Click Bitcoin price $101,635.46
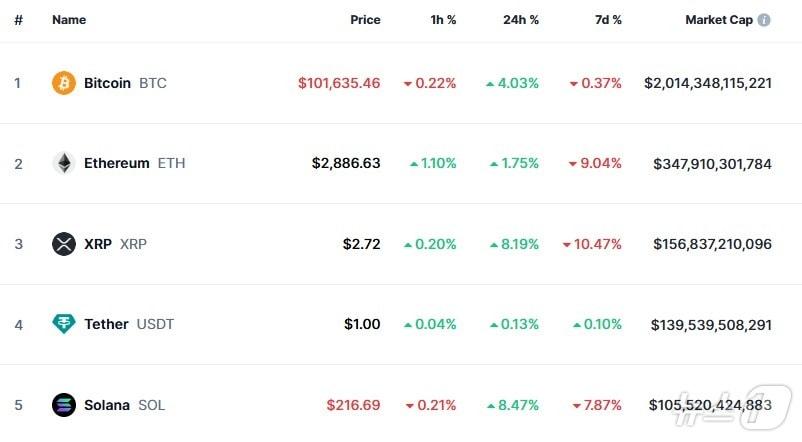 tap(339, 83)
